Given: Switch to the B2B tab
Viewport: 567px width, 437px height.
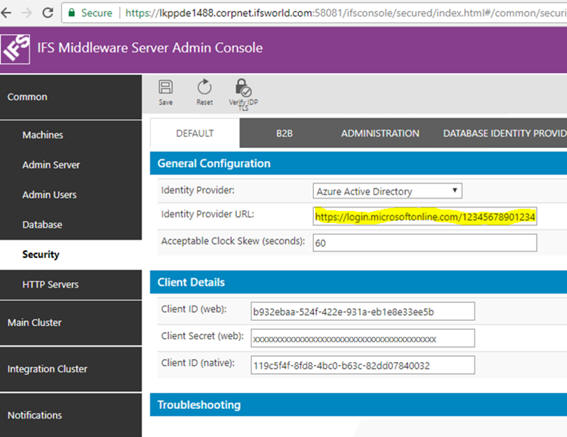Looking at the screenshot, I should [x=284, y=133].
